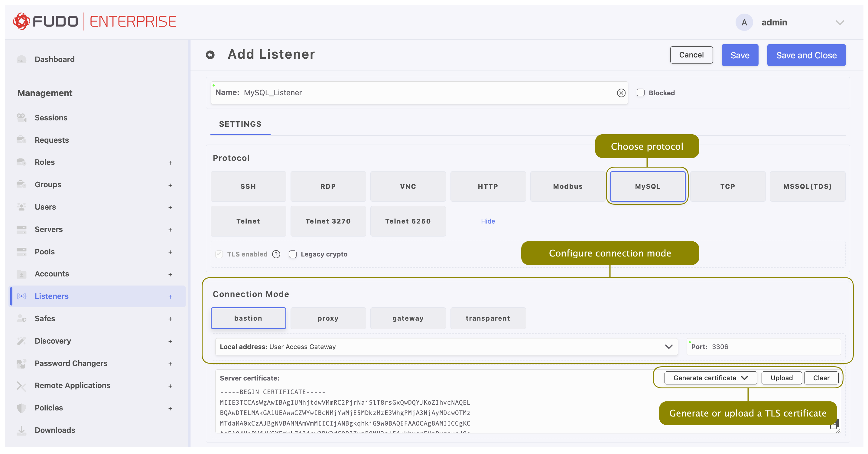Image resolution: width=868 pixels, height=454 pixels.
Task: Click the Discovery wand icon
Action: pyautogui.click(x=21, y=341)
